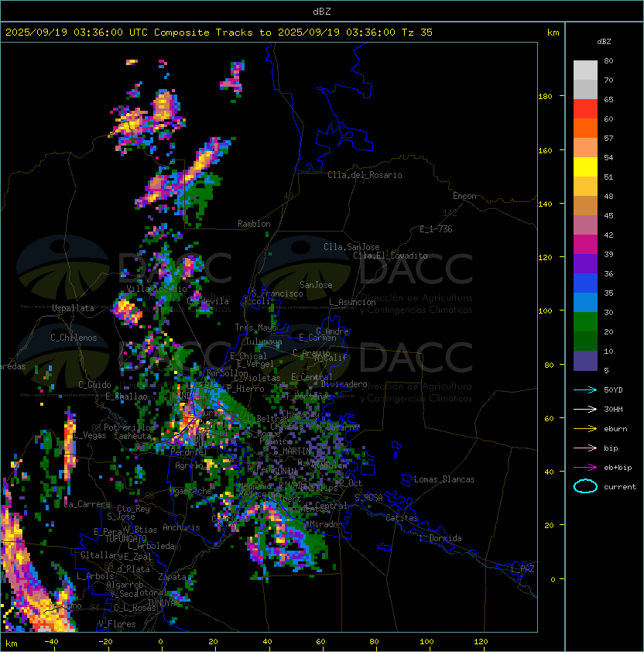Click the 'V_Flores' map label
Image resolution: width=644 pixels, height=652 pixels.
point(117,624)
